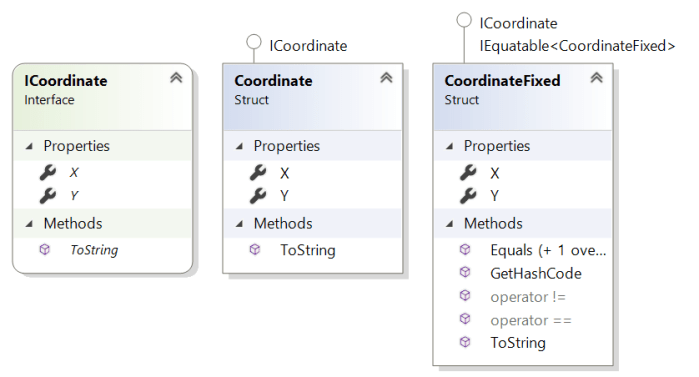Screen dimensions: 699x377
Task: Select property X in CoordinateFixed struct
Action: (494, 173)
